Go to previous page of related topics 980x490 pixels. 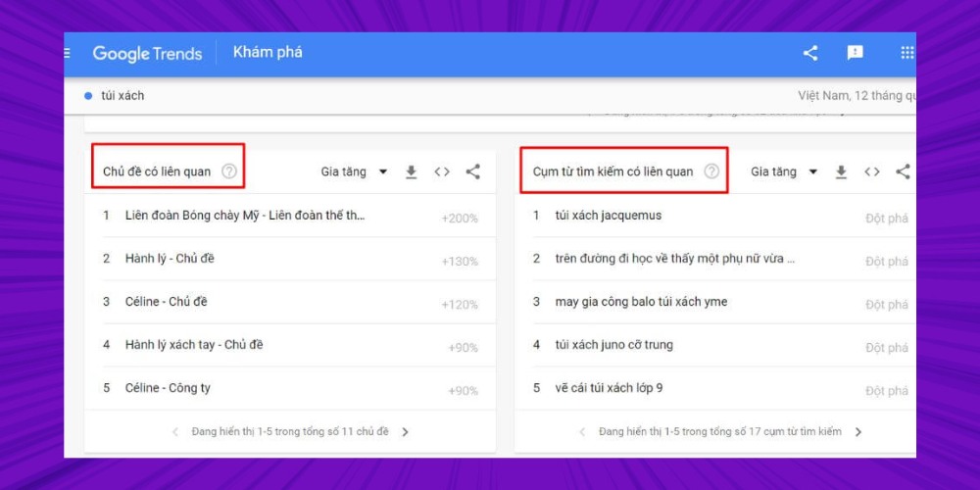click(175, 432)
